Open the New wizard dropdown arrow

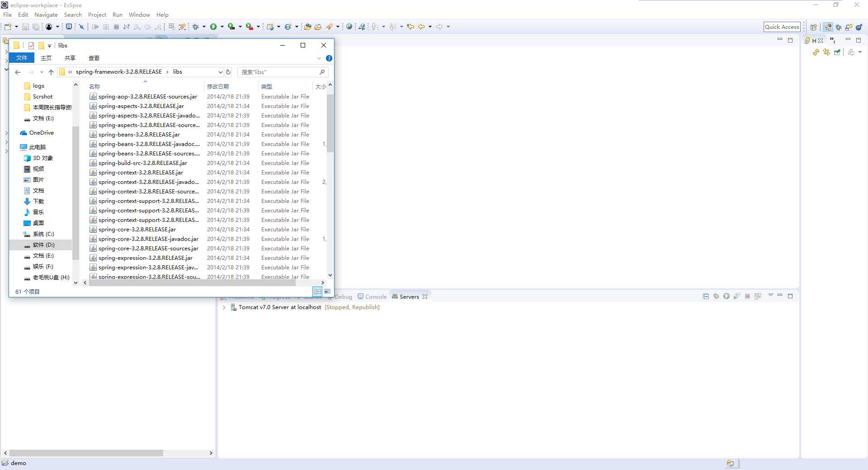(16, 27)
